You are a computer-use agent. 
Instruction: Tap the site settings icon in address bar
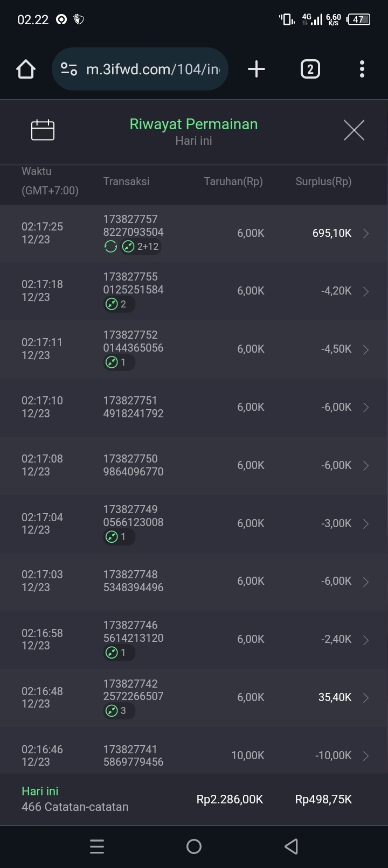coord(69,69)
